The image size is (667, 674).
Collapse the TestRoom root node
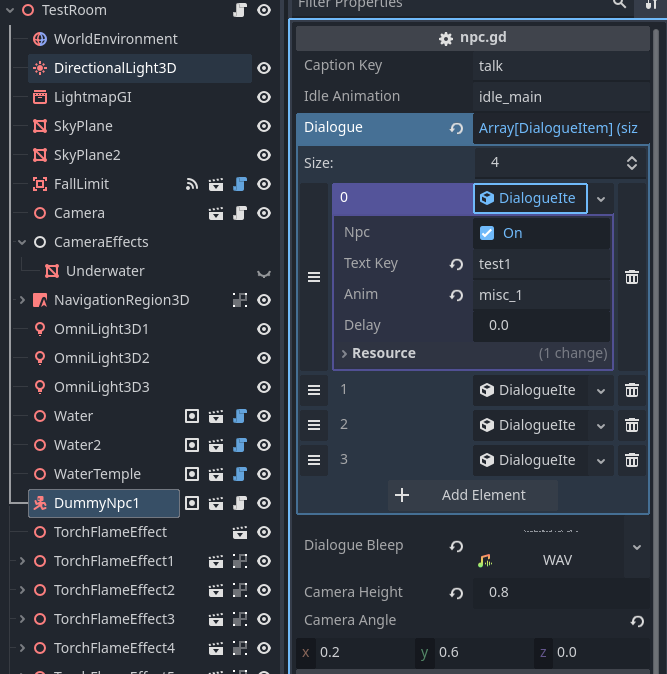10,10
